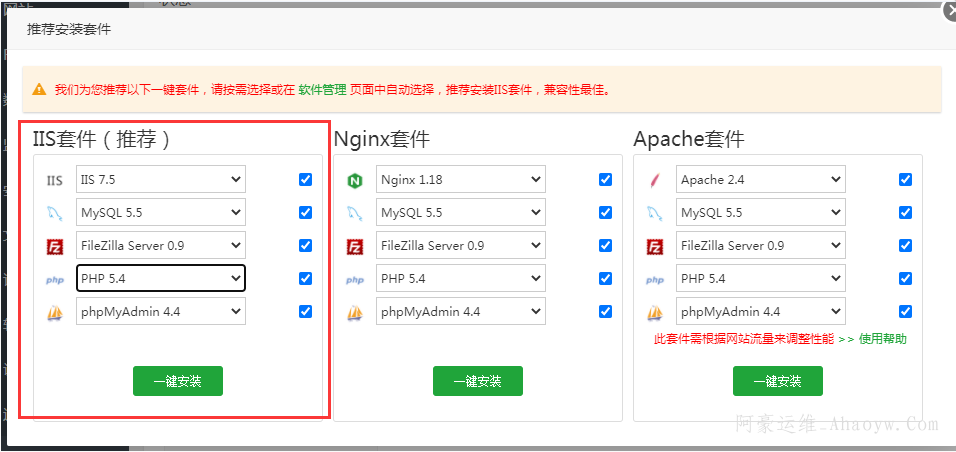Install the IIS suite with 一键安装

tap(178, 381)
